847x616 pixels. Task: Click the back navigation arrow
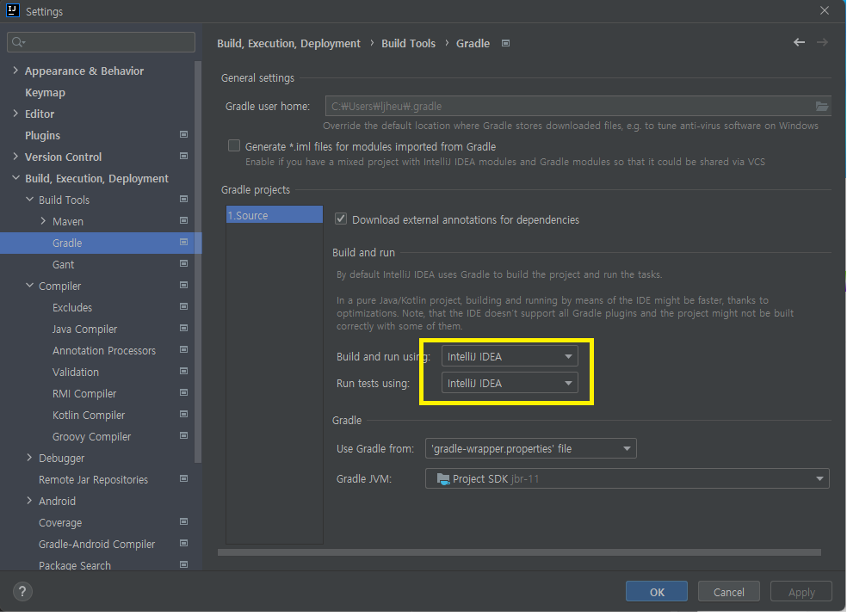click(x=799, y=42)
